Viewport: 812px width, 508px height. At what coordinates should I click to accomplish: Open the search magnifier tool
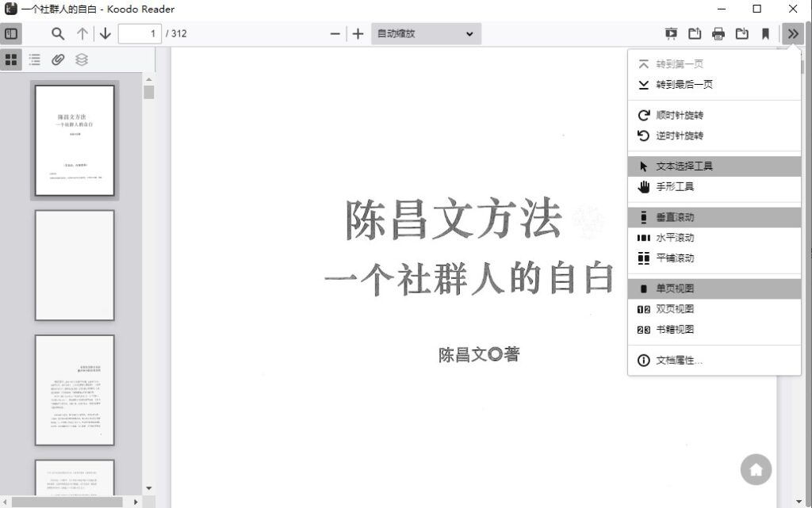57,34
